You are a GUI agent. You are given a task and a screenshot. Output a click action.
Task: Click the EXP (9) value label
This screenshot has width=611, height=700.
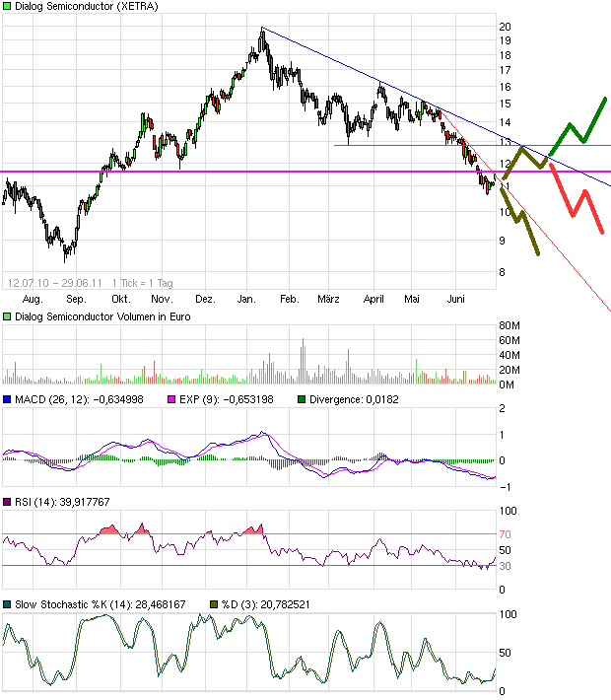[227, 399]
